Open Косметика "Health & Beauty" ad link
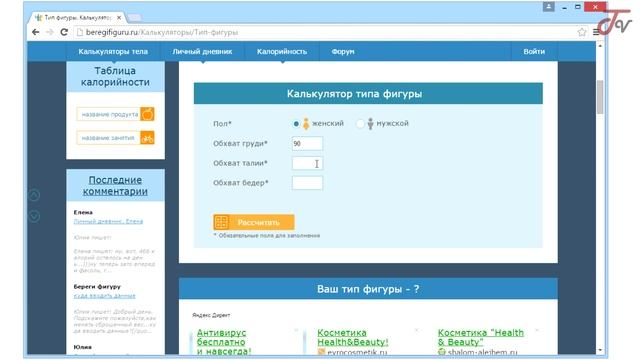 click(481, 338)
